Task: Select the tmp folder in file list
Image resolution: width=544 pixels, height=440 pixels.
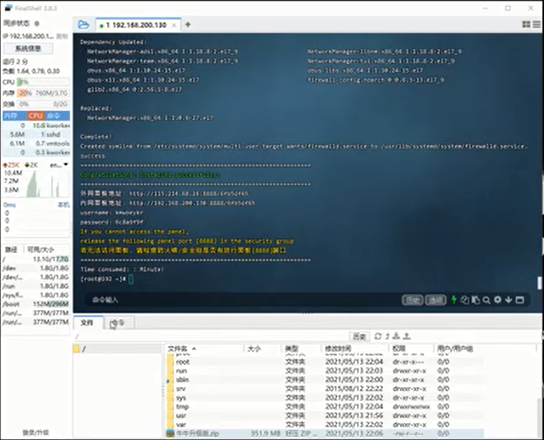Action: tap(324, 407)
